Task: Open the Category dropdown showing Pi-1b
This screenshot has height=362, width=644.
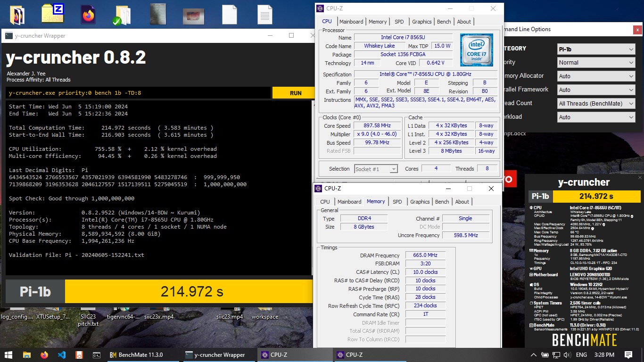Action: 596,49
